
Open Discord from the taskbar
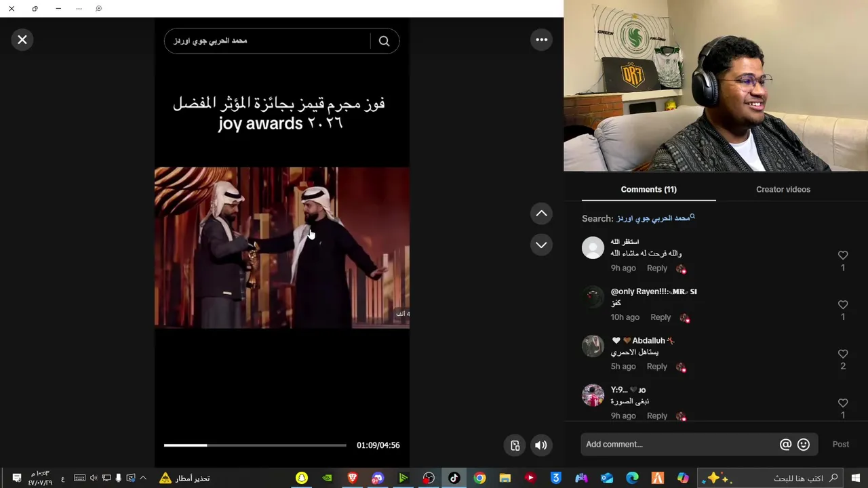tap(378, 479)
